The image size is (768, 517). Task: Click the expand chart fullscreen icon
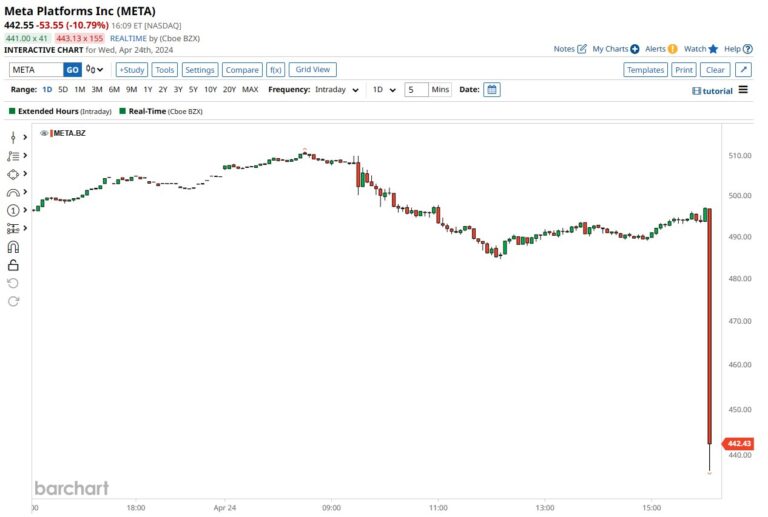click(743, 70)
